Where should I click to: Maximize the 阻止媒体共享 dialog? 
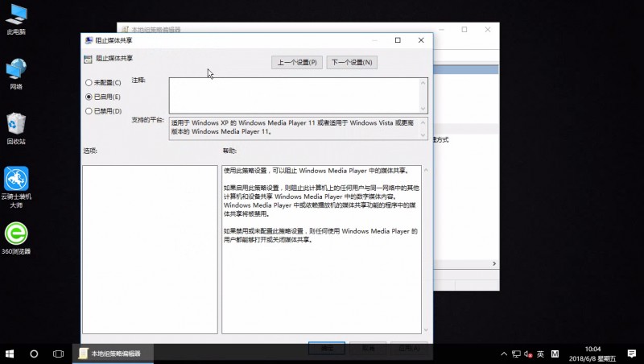[398, 40]
